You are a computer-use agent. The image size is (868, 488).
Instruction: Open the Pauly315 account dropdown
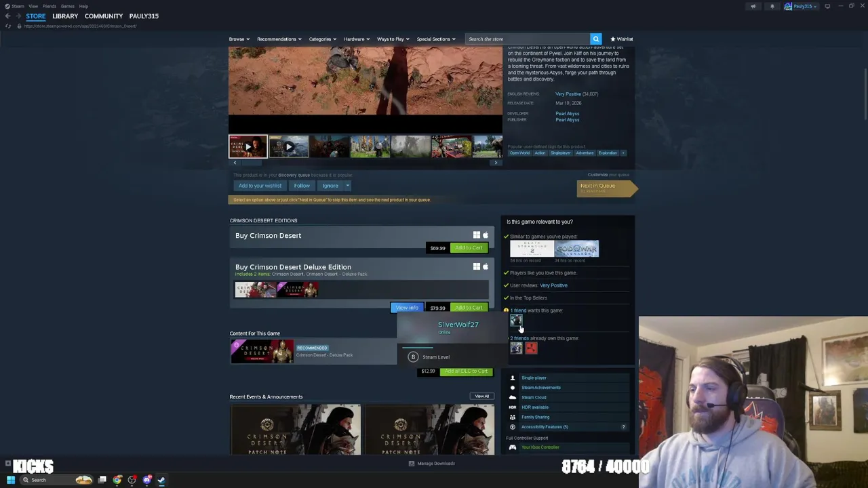click(802, 6)
